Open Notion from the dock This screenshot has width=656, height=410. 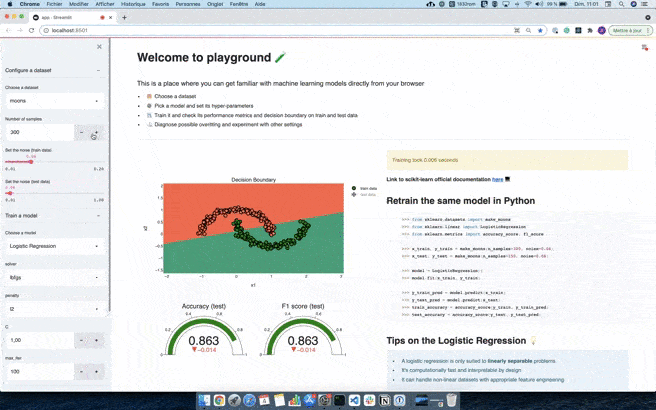click(384, 400)
